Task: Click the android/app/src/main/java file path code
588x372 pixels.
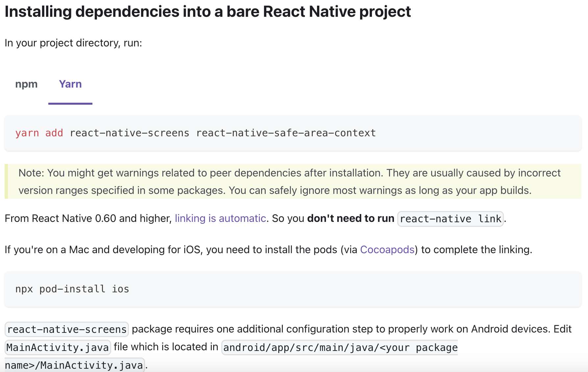Action: [x=340, y=348]
